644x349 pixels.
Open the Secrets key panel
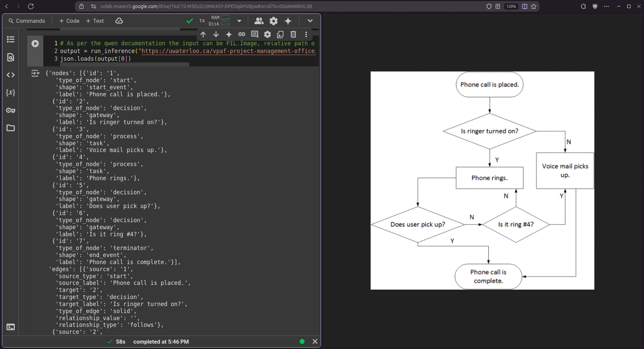pos(11,110)
